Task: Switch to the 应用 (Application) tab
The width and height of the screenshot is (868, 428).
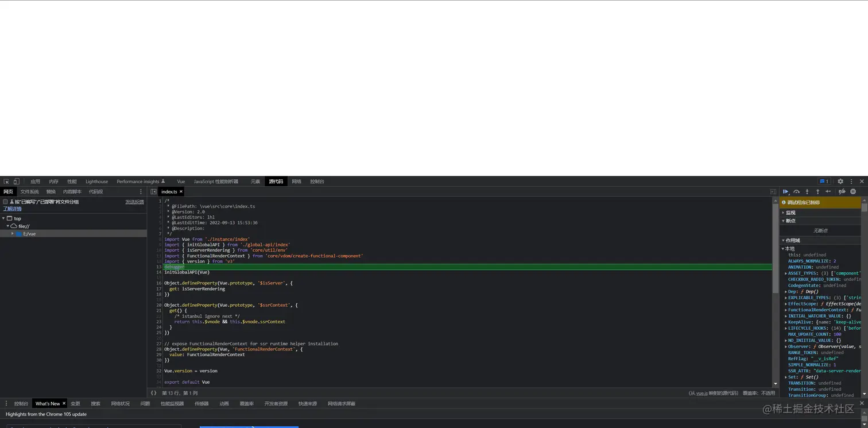Action: click(36, 182)
